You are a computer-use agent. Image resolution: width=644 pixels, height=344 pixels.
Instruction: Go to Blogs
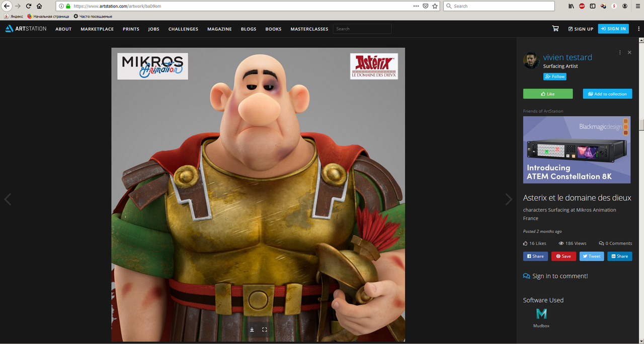(x=249, y=29)
